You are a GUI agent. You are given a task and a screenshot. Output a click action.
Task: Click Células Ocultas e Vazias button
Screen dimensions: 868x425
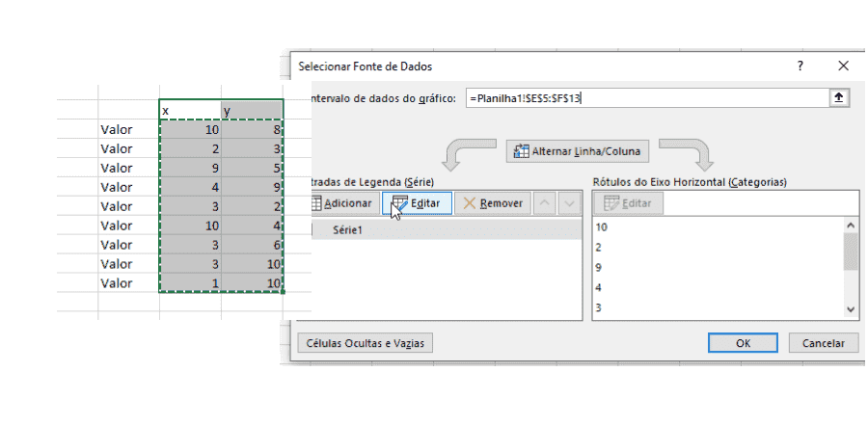366,343
